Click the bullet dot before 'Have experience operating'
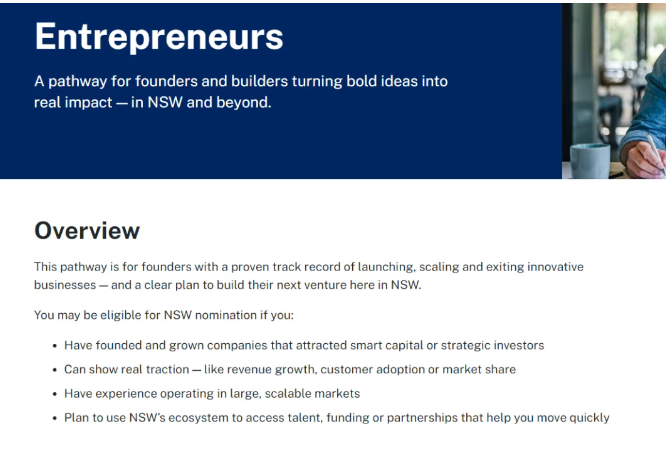Screen dimensions: 666x459 (54, 394)
